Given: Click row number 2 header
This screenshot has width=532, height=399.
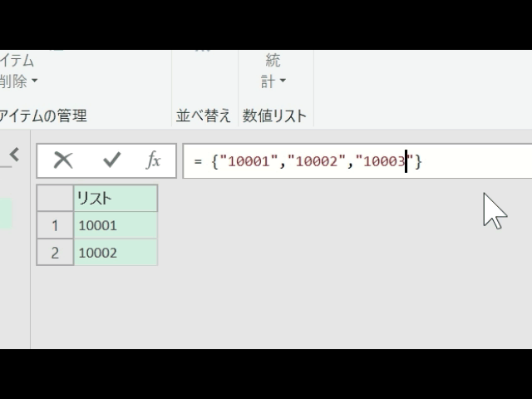Looking at the screenshot, I should coord(55,253).
